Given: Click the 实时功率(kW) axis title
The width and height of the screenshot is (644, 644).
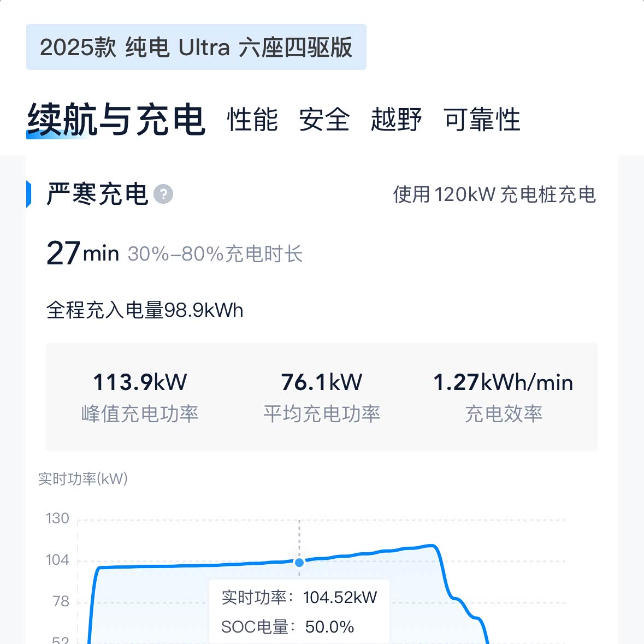Looking at the screenshot, I should [83, 479].
